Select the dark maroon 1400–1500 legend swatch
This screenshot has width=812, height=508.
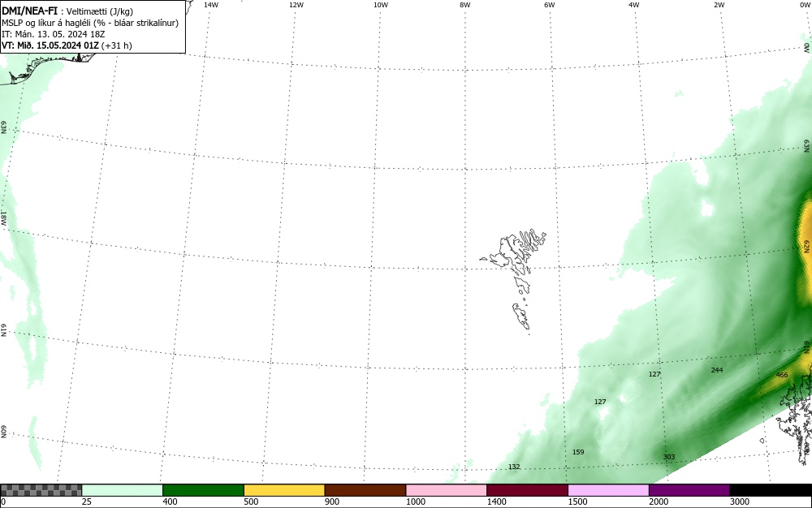click(527, 490)
